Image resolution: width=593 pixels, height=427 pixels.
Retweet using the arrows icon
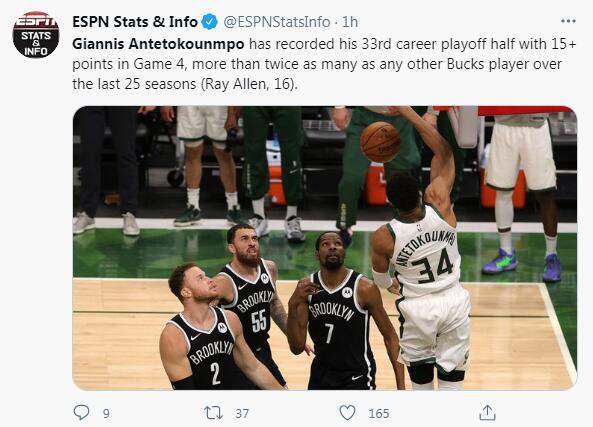click(213, 413)
